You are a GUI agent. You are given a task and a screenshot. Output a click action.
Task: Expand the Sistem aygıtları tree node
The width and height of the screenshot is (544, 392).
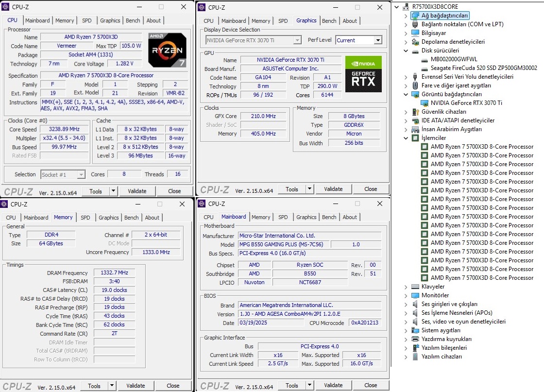pos(406,331)
